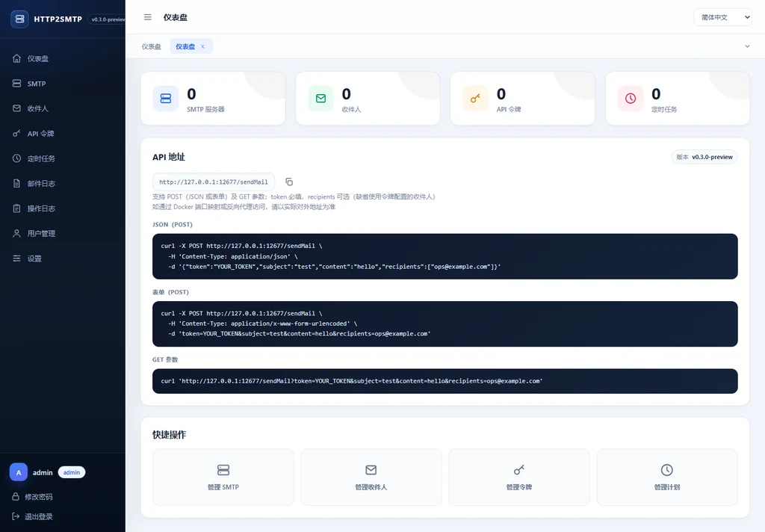Open the 简体中文 language dropdown
Viewport: 765px width, 532px height.
tap(722, 17)
